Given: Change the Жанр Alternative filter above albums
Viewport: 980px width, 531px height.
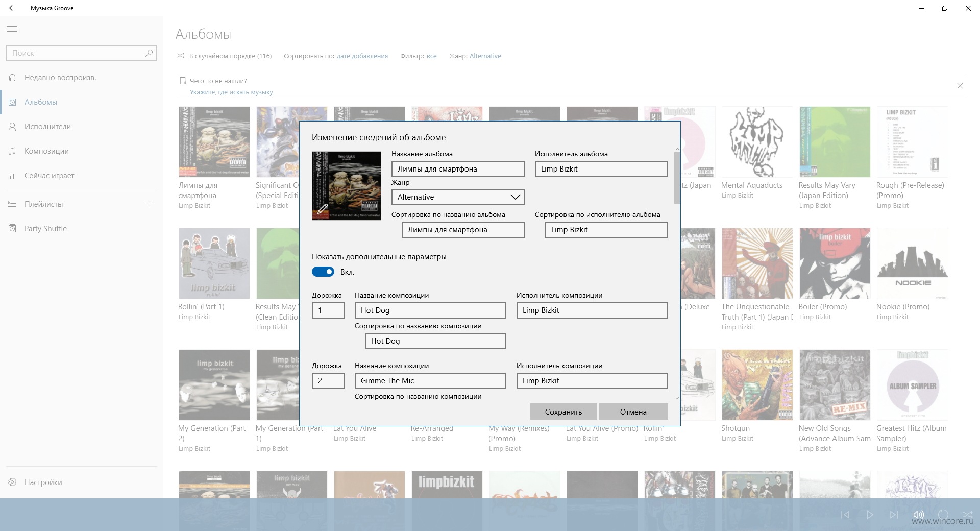Looking at the screenshot, I should (x=485, y=56).
